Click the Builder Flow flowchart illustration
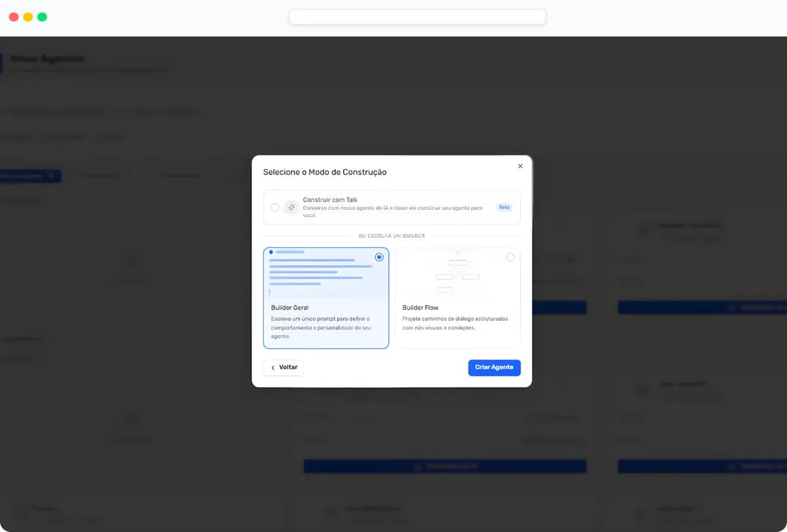The height and width of the screenshot is (532, 787). click(457, 274)
